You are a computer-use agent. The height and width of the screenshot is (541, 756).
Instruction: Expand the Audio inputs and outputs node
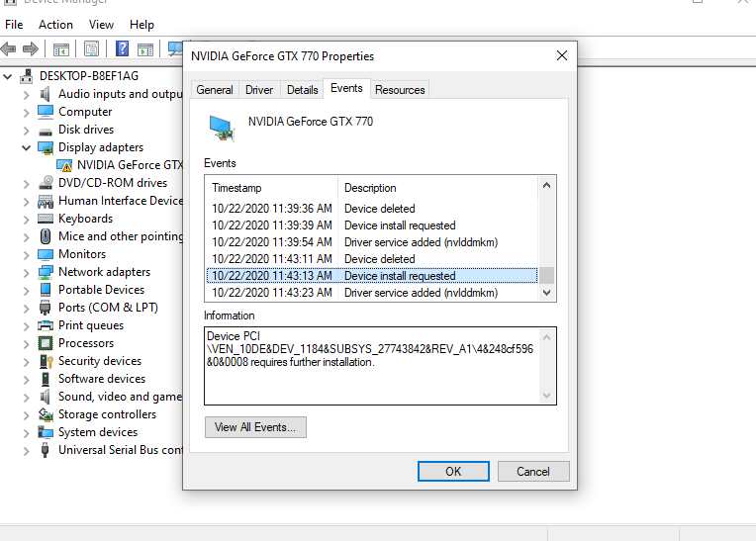(x=26, y=95)
